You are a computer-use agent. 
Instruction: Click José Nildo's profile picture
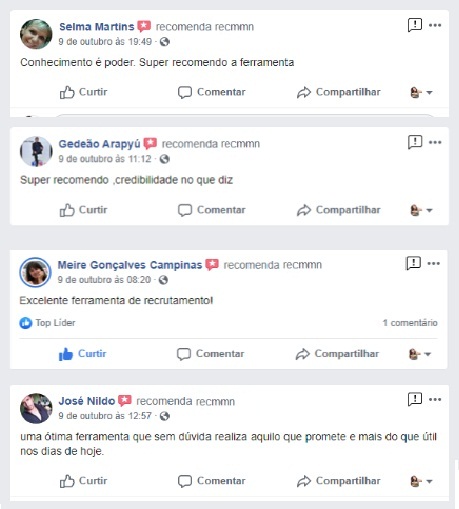pos(36,408)
